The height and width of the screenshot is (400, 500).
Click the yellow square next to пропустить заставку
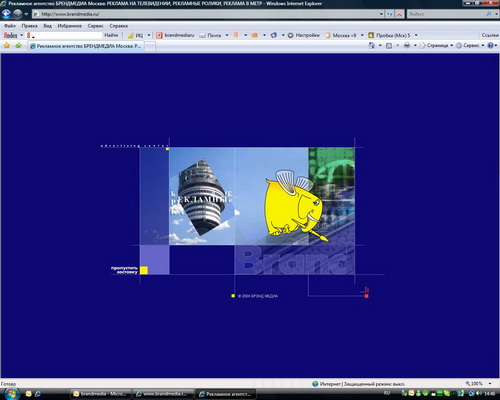144,270
